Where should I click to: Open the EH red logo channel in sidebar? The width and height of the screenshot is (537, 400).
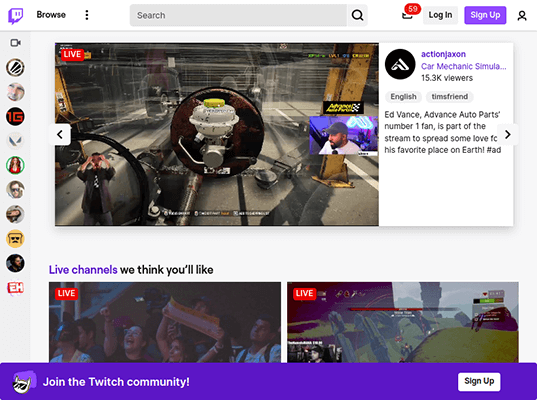coord(15,288)
